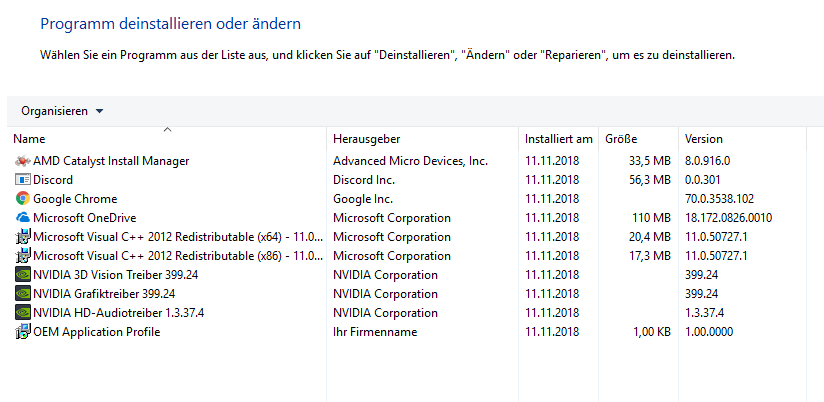
Task: Click publisher Google Inc.
Action: click(x=363, y=199)
